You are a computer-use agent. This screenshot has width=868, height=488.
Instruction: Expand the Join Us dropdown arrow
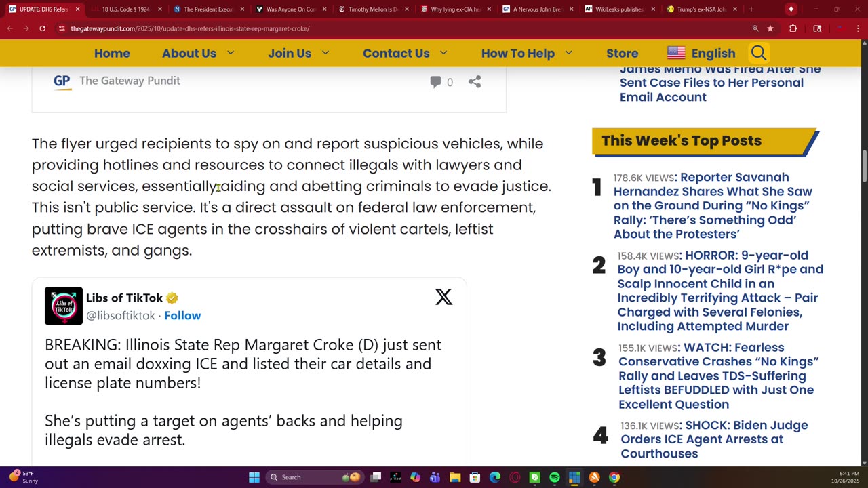(x=325, y=53)
